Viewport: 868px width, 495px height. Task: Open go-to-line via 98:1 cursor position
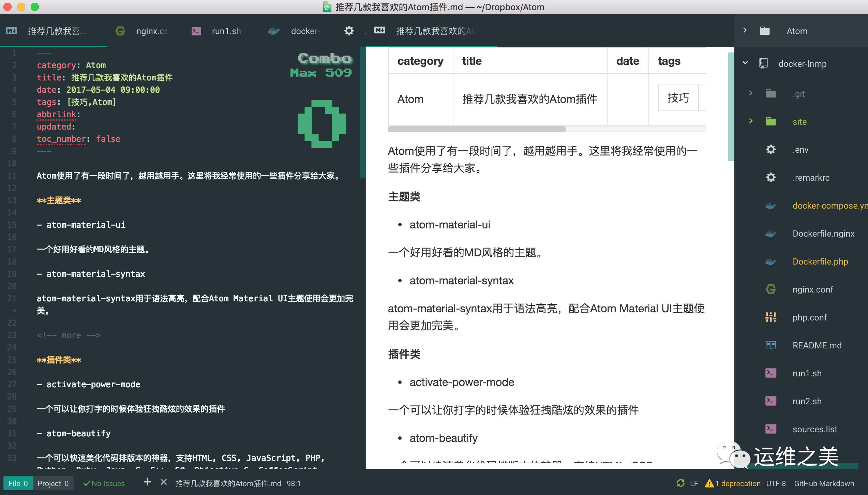(x=294, y=483)
